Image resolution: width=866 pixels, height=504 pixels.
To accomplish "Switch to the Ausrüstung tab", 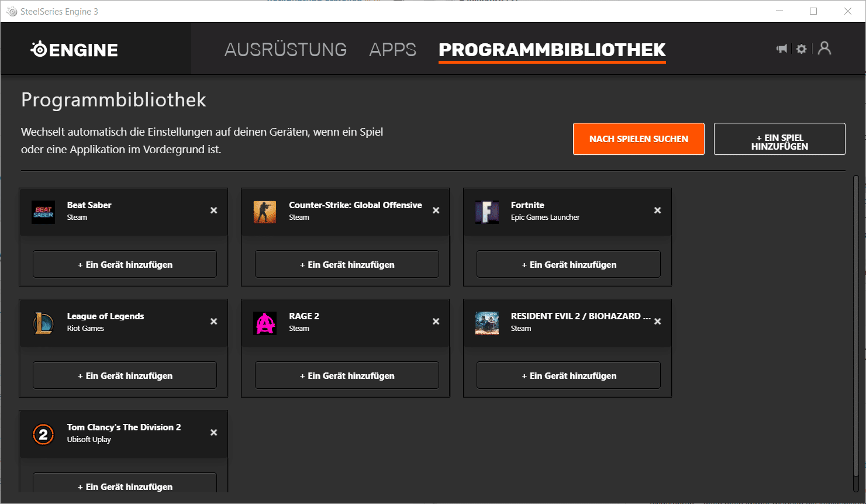I will (285, 50).
